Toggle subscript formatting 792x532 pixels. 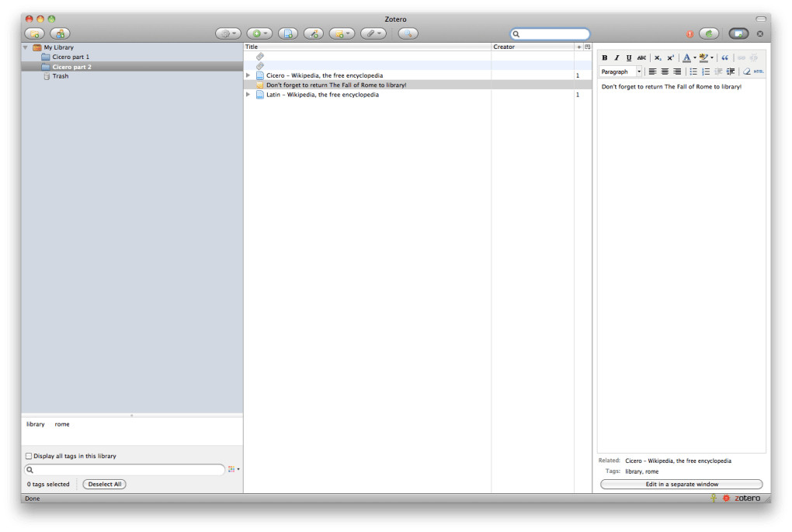pyautogui.click(x=658, y=58)
